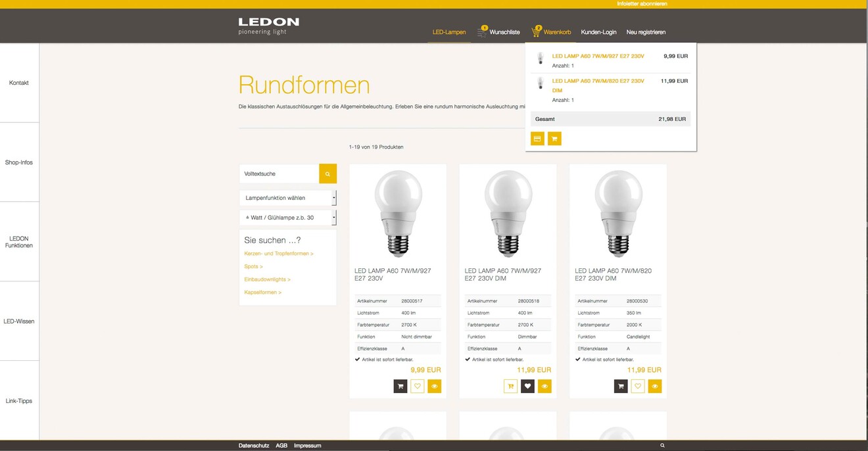
Task: Open the LEDON Funktionen side tab
Action: click(19, 242)
